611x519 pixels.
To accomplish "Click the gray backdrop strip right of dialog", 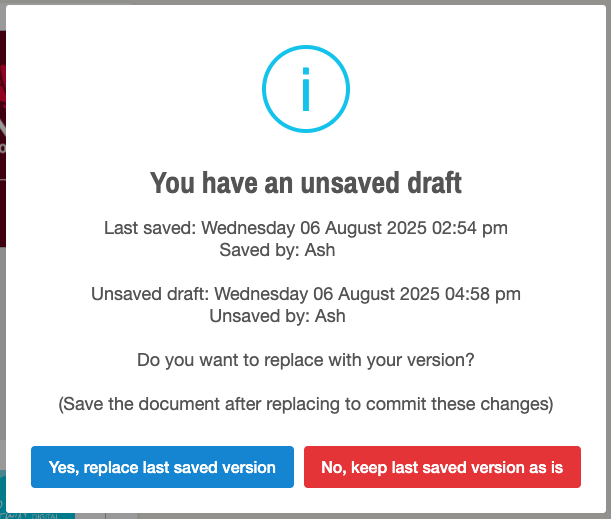I will tap(606, 260).
